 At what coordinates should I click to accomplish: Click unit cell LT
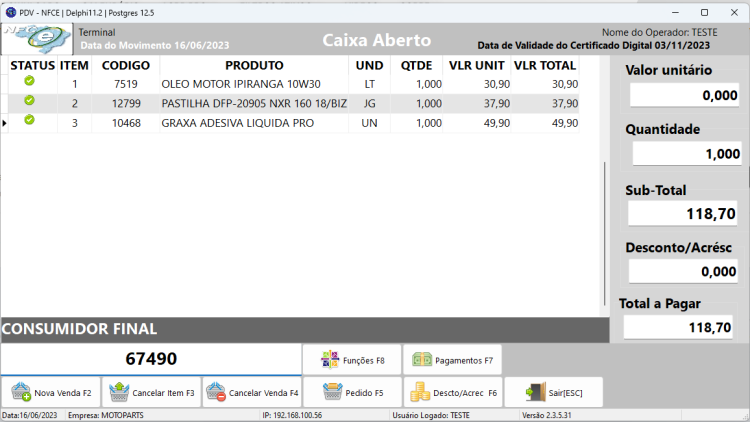pos(369,84)
